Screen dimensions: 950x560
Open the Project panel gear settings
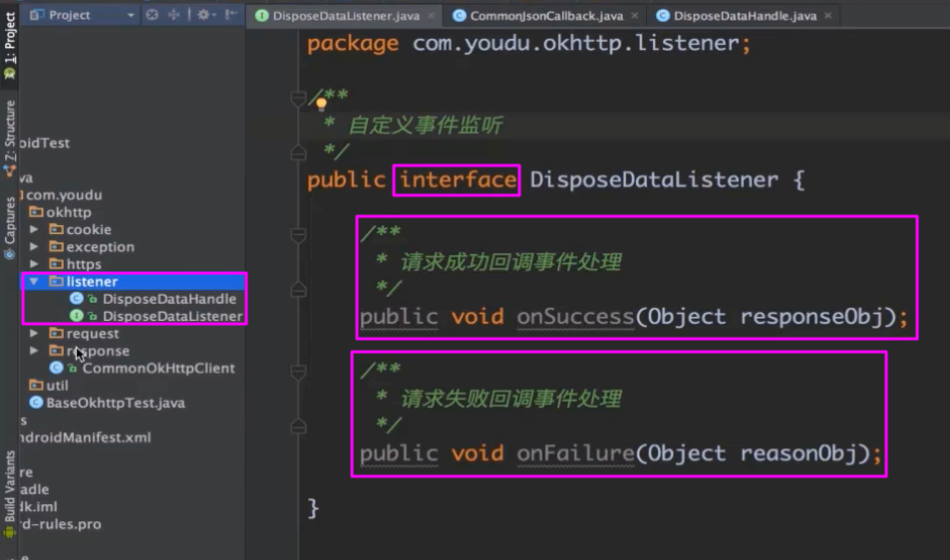[x=203, y=15]
